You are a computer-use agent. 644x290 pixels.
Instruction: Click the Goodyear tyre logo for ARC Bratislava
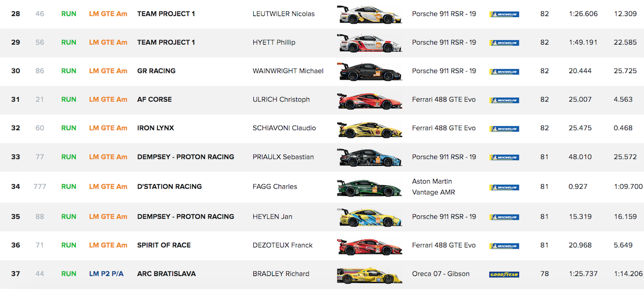(x=504, y=274)
